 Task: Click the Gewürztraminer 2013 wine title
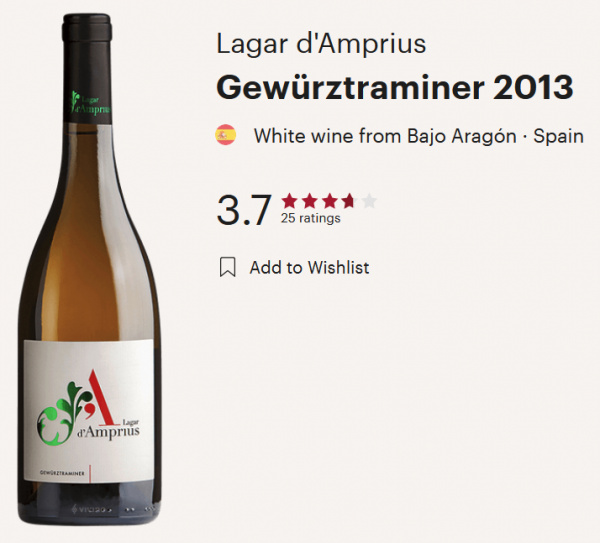pyautogui.click(x=395, y=88)
